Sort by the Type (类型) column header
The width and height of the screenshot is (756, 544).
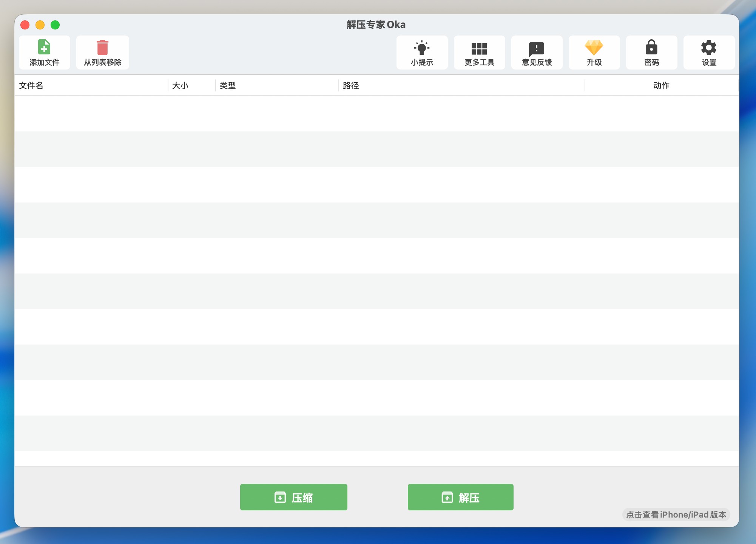228,86
